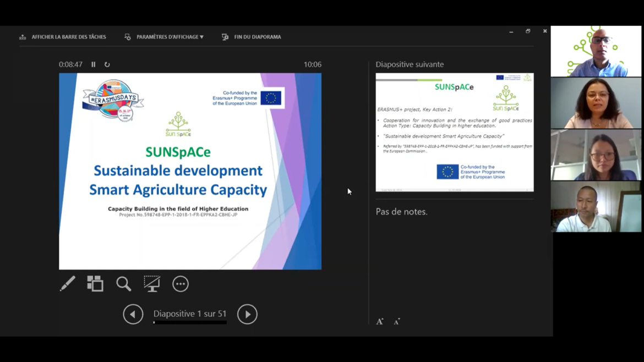This screenshot has width=644, height=362.
Task: Click the next slide preview thumbnail
Action: 455,132
